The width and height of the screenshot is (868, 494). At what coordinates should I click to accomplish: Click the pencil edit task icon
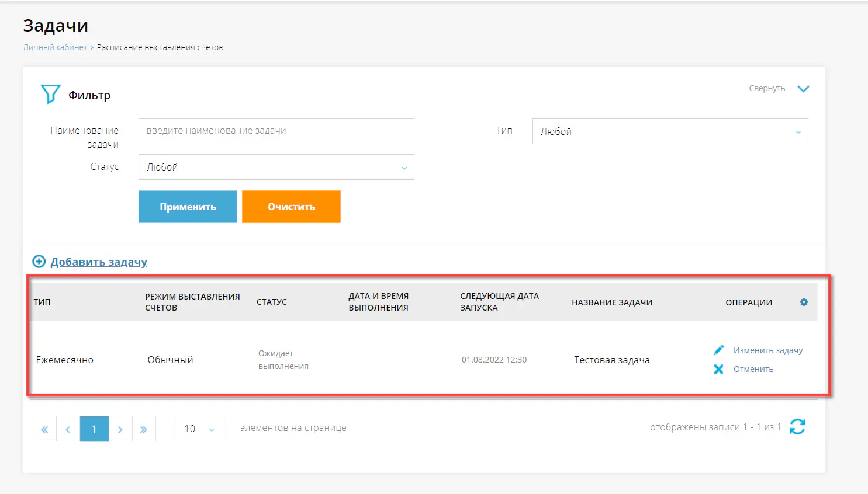pyautogui.click(x=719, y=350)
